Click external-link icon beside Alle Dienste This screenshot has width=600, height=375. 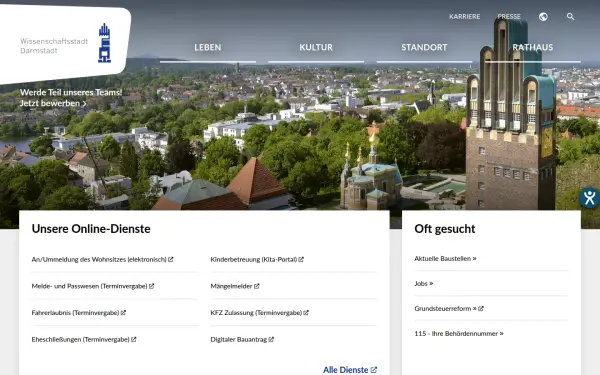point(374,370)
